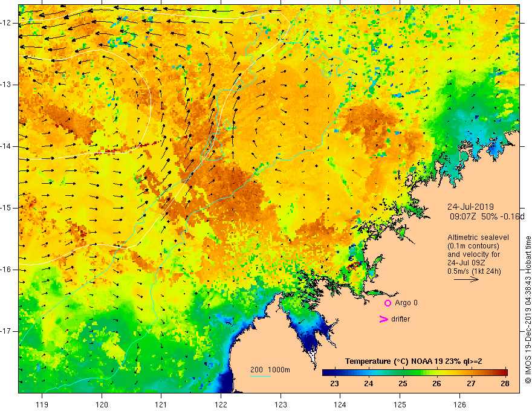The height and width of the screenshot is (411, 532).
Task: Click the '09:07Z 50% -0.16d' text
Action: (x=487, y=216)
